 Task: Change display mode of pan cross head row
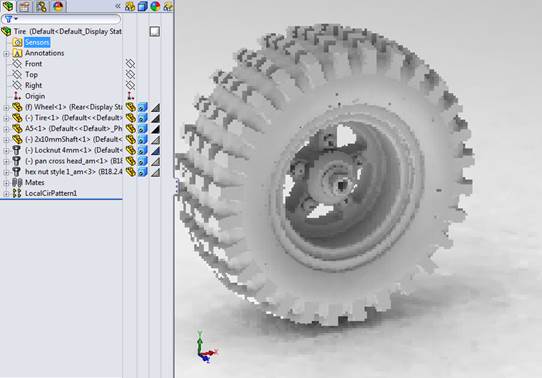tap(142, 161)
